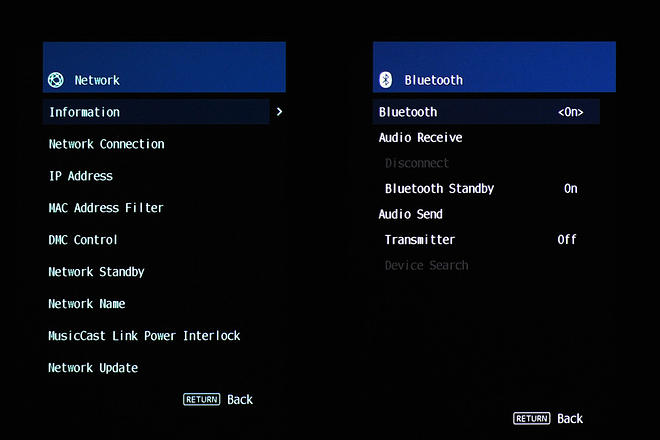Click Back label under the Bluetooth menu
660x440 pixels.
[x=570, y=418]
